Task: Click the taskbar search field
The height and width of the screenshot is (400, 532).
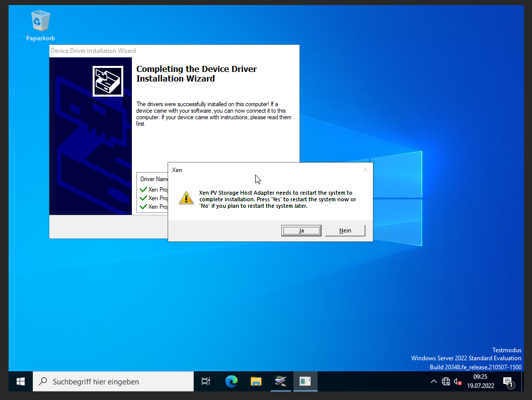Action: (113, 381)
